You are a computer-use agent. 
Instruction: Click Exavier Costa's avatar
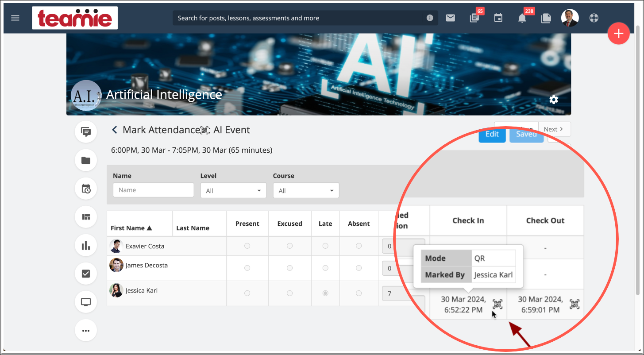[116, 246]
